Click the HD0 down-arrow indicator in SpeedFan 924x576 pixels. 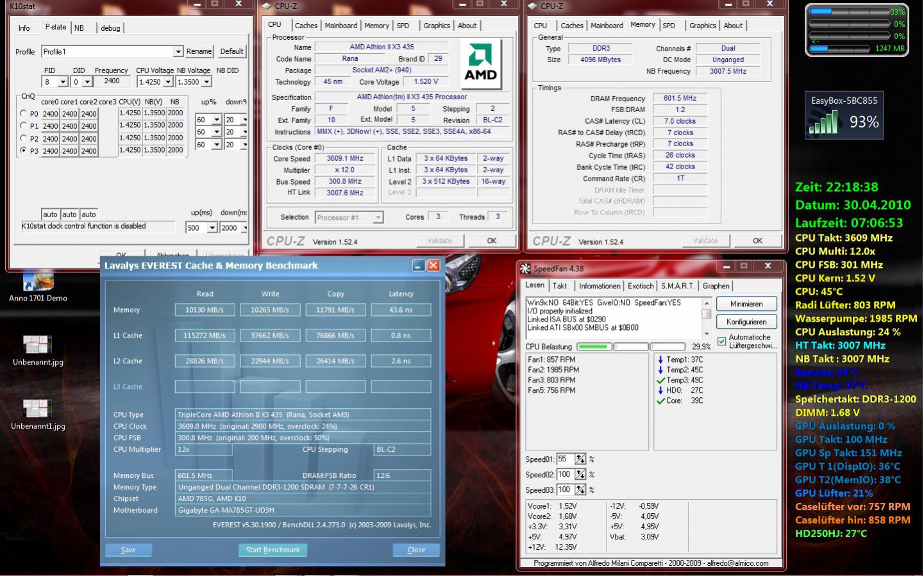(660, 390)
